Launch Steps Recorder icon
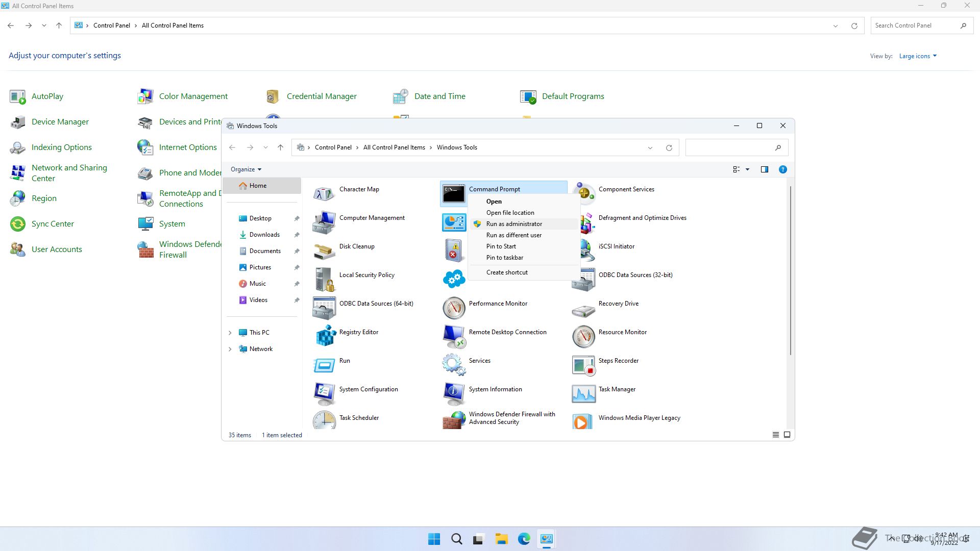 click(583, 365)
